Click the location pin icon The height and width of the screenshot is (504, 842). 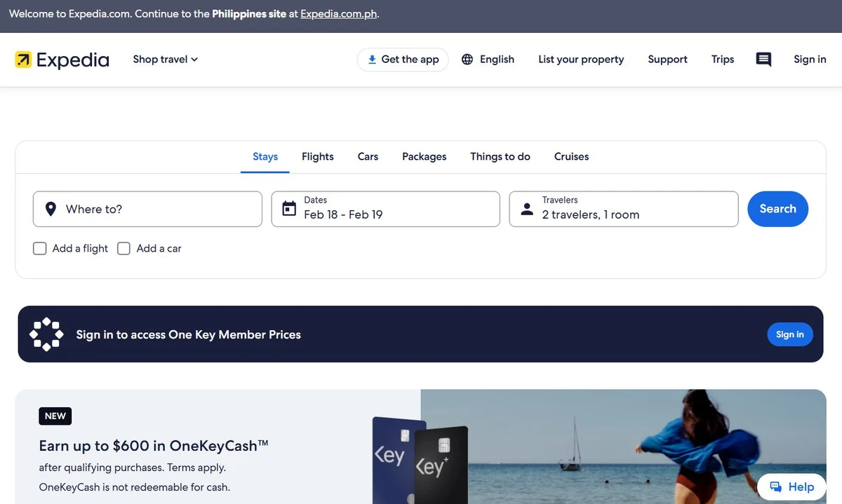(51, 209)
